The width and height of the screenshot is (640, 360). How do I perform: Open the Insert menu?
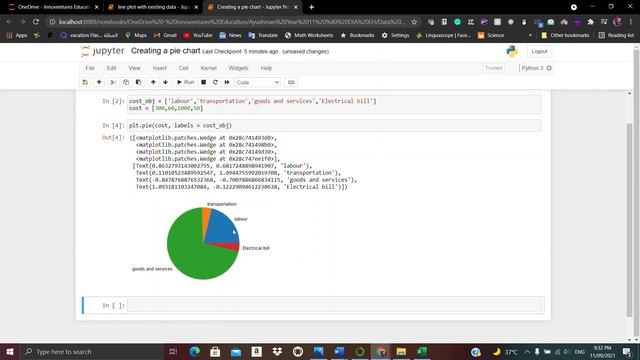coord(160,68)
